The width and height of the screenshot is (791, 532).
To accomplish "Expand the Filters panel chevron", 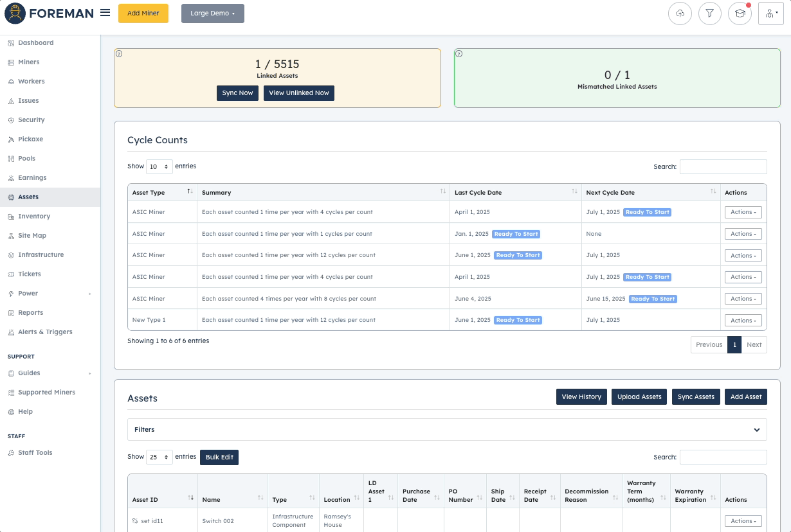I will (x=757, y=430).
